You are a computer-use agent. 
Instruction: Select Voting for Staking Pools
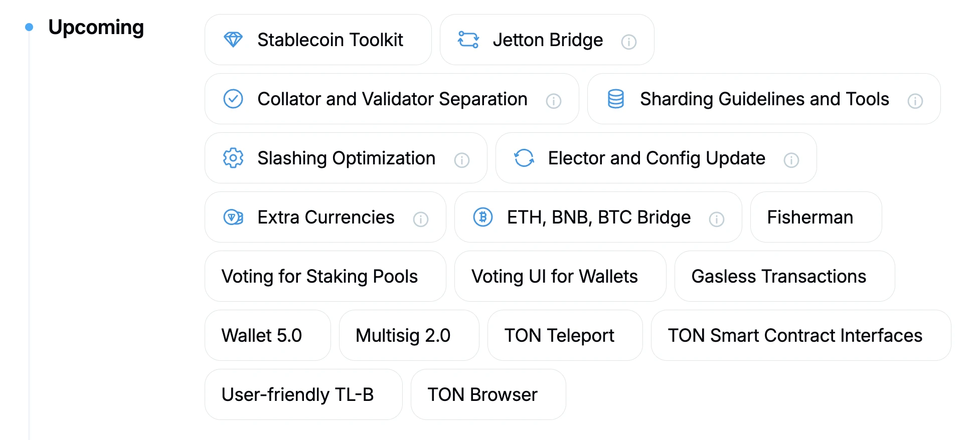[325, 276]
